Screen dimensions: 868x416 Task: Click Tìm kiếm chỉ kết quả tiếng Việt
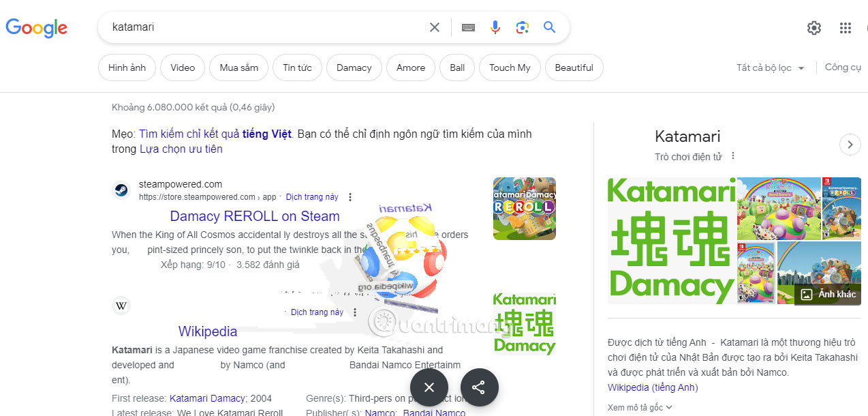[215, 134]
